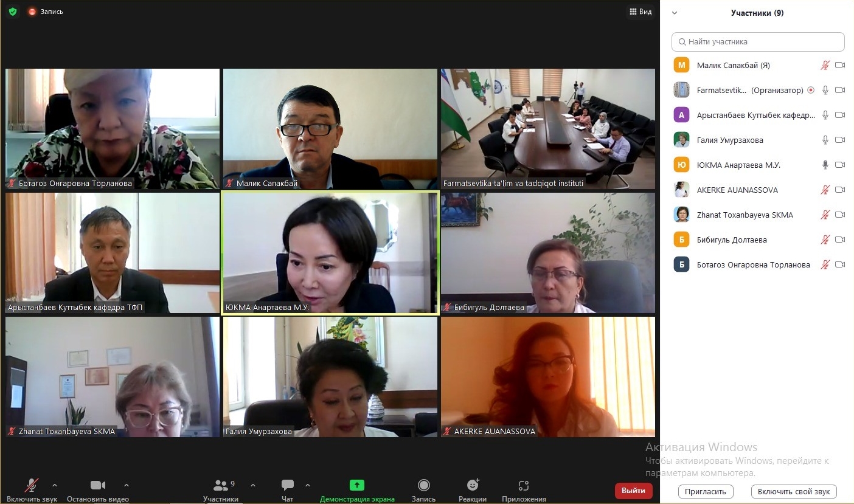
Task: Open the Вид view menu
Action: (x=640, y=12)
